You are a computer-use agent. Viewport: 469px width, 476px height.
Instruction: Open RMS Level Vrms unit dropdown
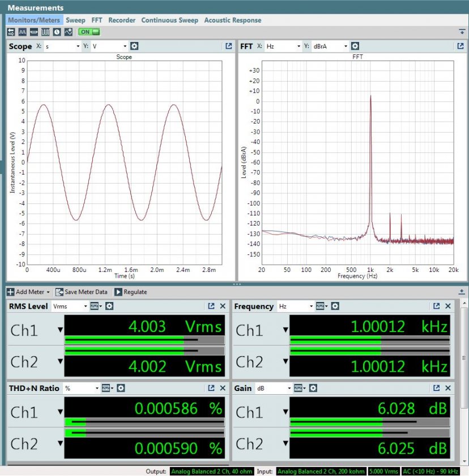[x=70, y=307]
